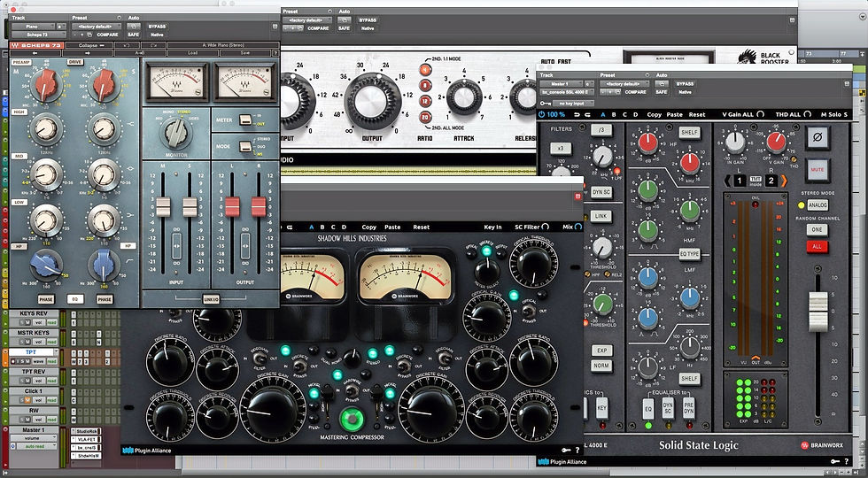Open factory default preset dropdown in Scheps window
This screenshot has height=478, width=868.
[x=97, y=26]
